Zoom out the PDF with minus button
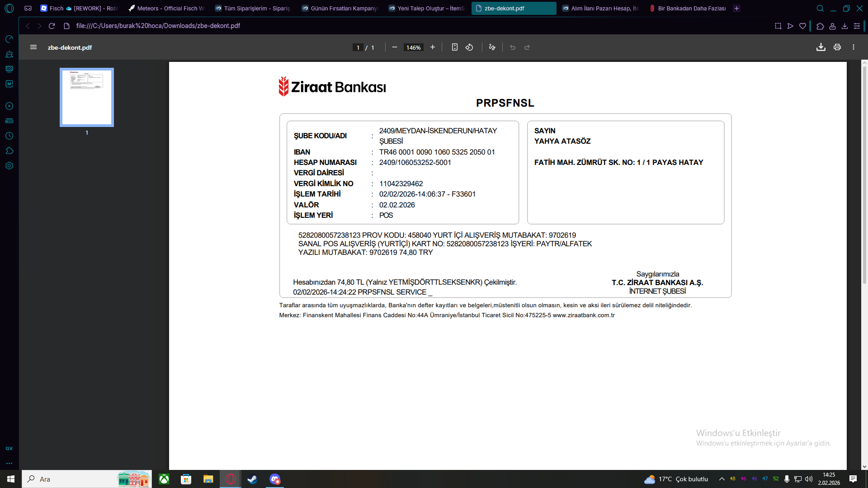 [x=395, y=47]
